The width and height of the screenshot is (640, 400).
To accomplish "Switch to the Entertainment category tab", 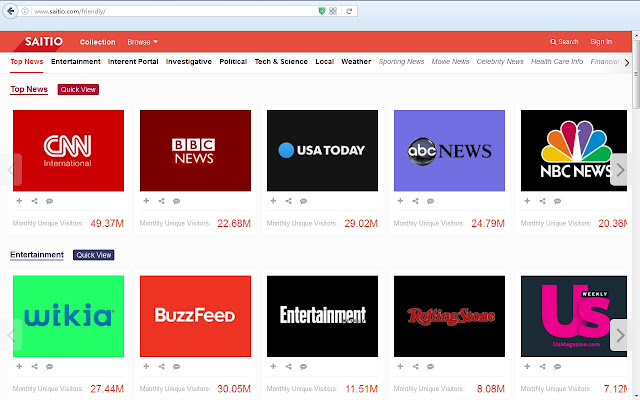I will 76,62.
